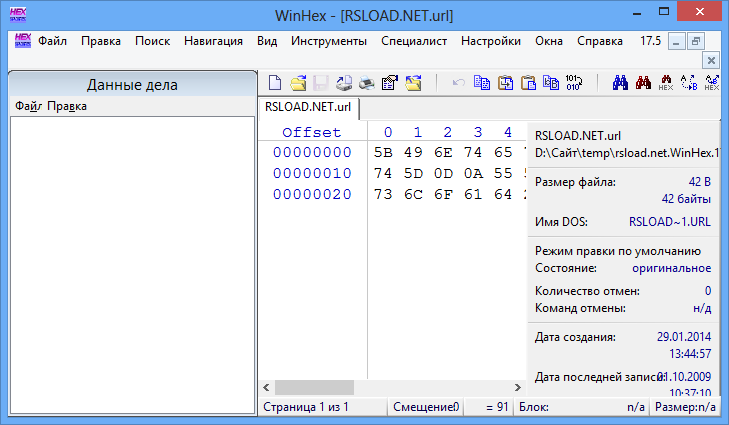Copy block with the two-pages icon
Viewport: 729px width, 425px height.
click(x=482, y=82)
